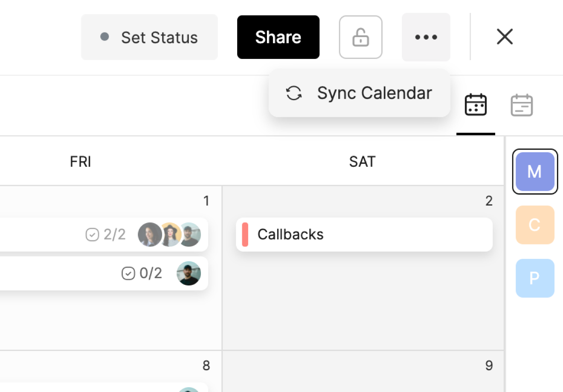This screenshot has width=563, height=392.
Task: Click the SAT column header
Action: pyautogui.click(x=362, y=162)
